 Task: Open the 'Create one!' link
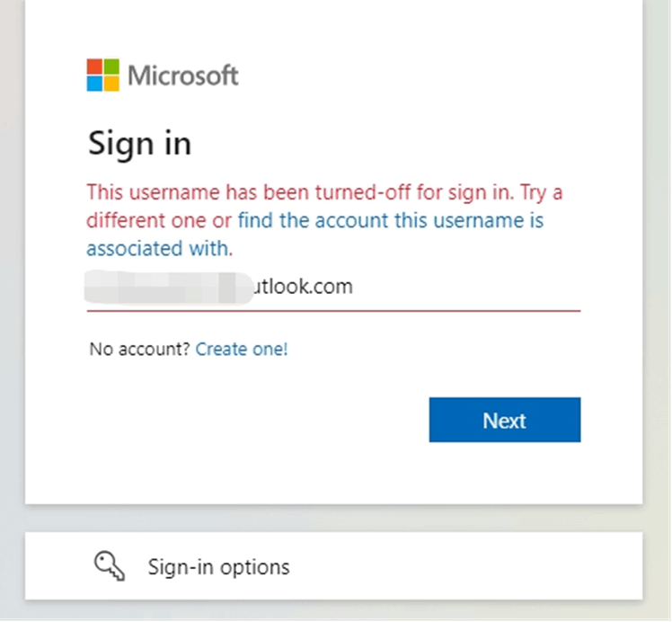coord(242,349)
